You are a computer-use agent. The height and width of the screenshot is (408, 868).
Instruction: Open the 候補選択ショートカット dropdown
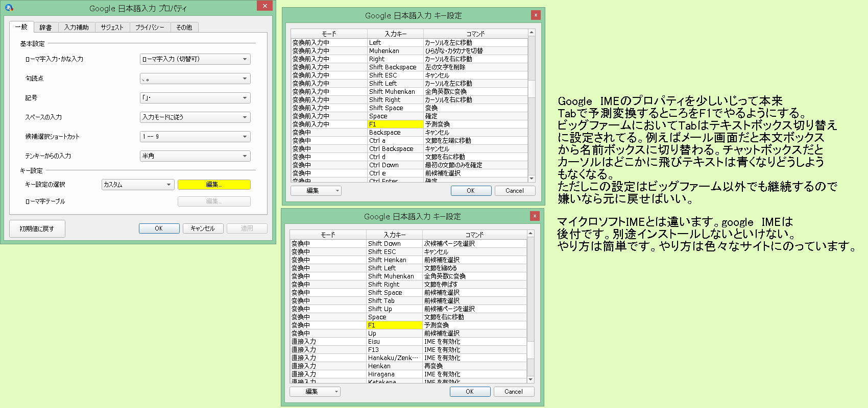coord(195,137)
